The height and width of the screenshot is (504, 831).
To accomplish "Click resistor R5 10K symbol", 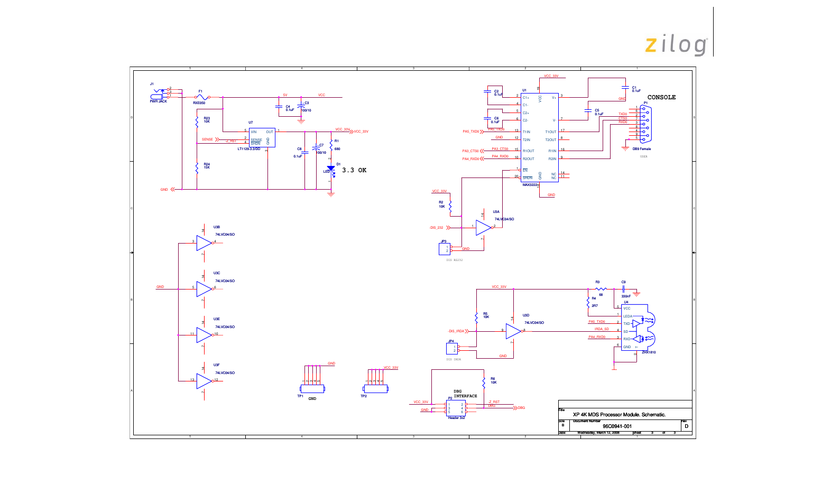I will 476,317.
